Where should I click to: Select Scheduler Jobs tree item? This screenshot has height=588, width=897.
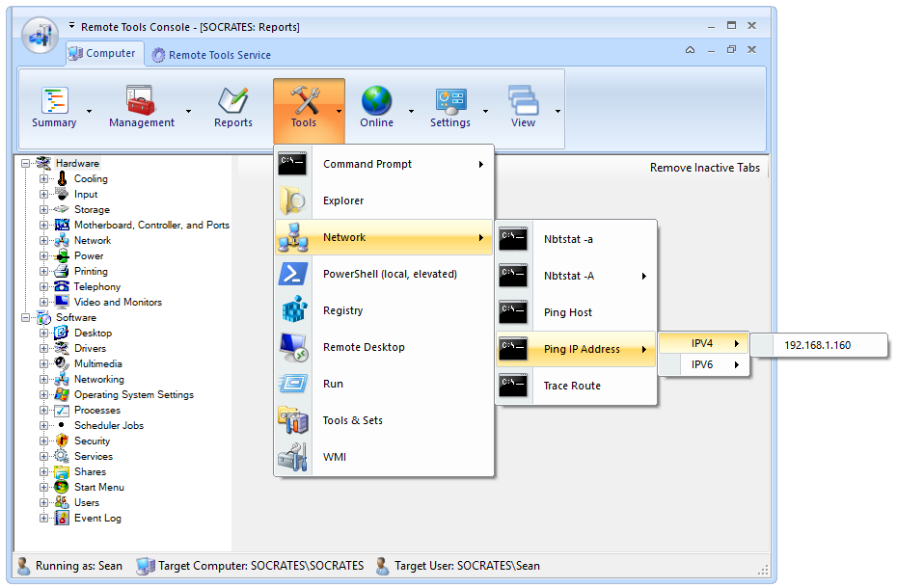[109, 425]
